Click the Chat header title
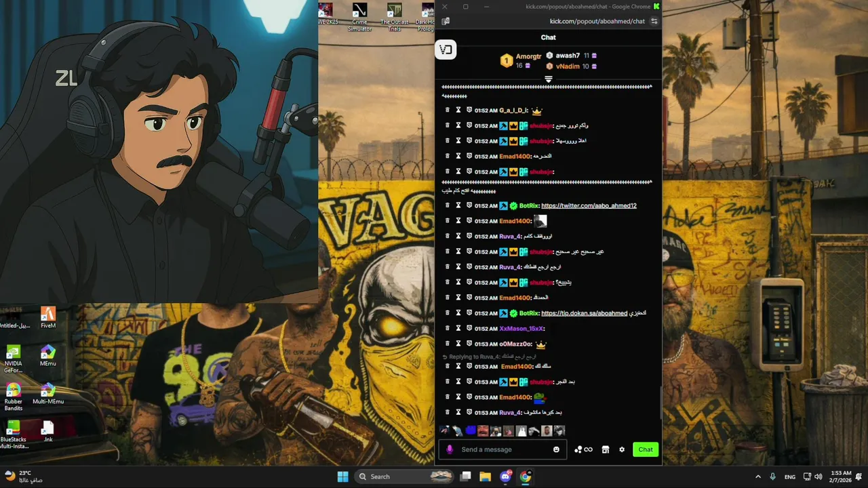This screenshot has width=868, height=488. tap(548, 37)
